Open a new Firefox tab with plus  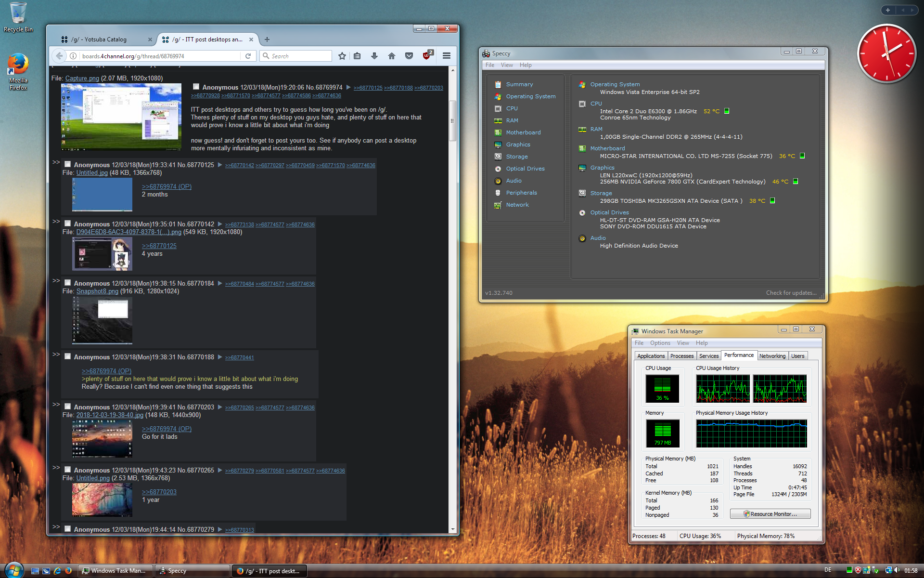pos(267,39)
